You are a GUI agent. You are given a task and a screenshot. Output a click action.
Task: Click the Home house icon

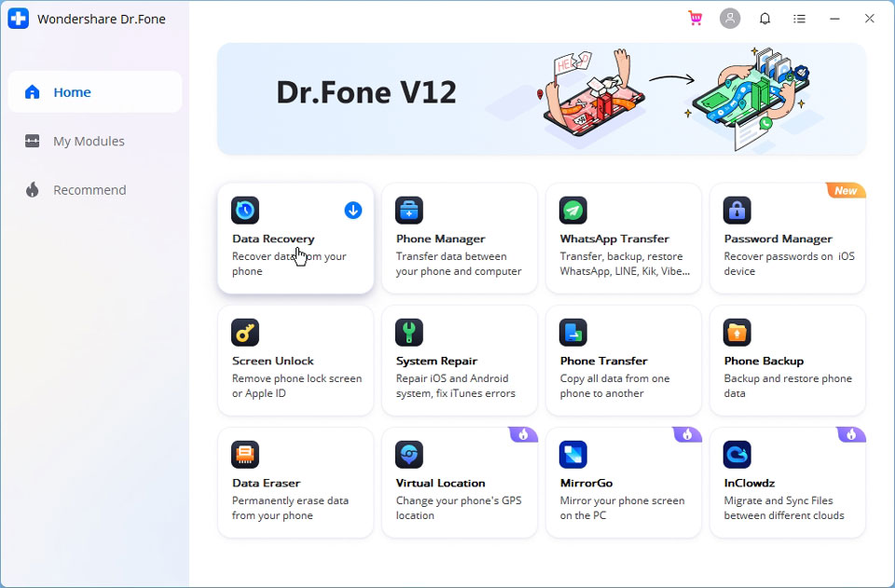tap(33, 92)
